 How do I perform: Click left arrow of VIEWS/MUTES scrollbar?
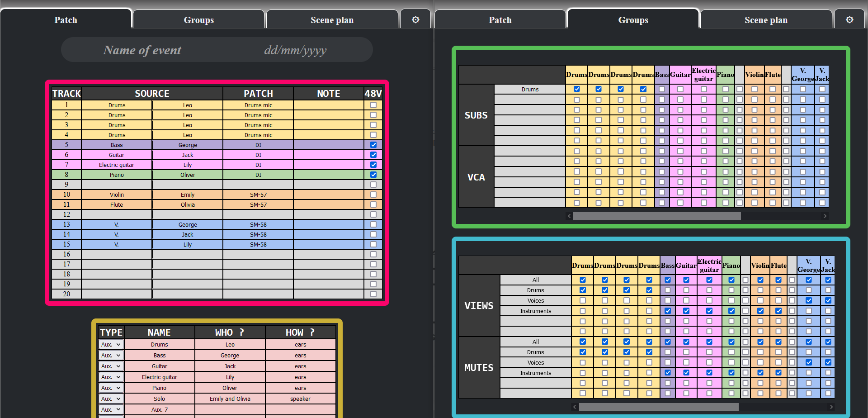[575, 407]
